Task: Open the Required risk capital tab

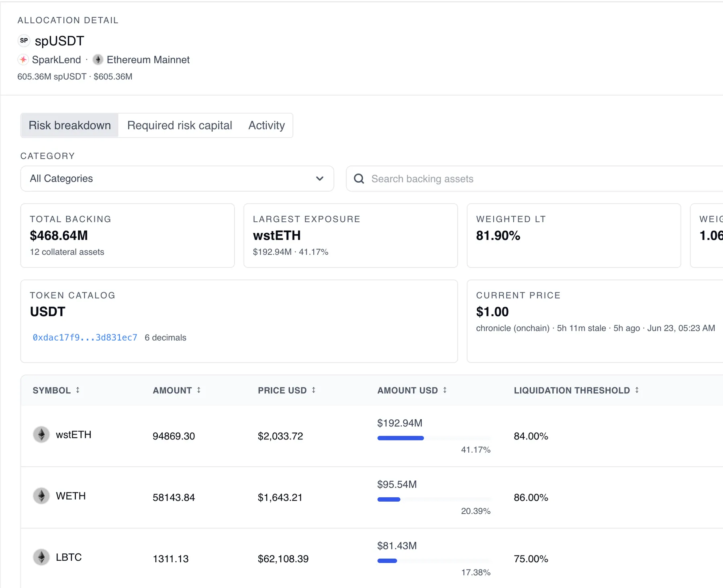Action: pos(180,125)
